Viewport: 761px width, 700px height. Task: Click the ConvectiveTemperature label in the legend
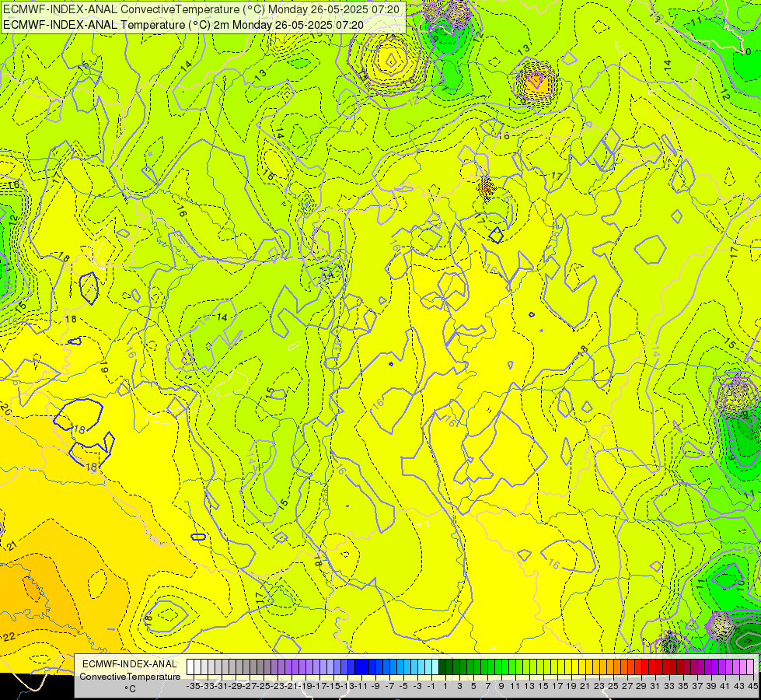[x=130, y=676]
